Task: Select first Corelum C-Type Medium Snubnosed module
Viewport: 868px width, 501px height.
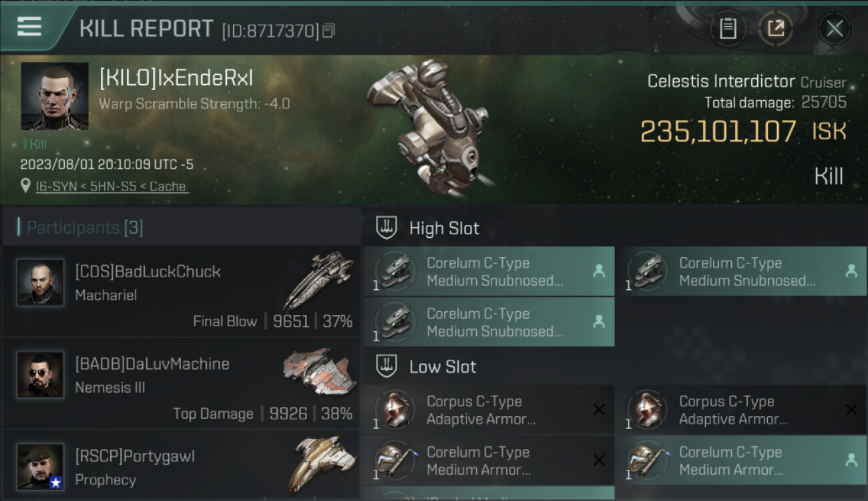Action: [489, 271]
